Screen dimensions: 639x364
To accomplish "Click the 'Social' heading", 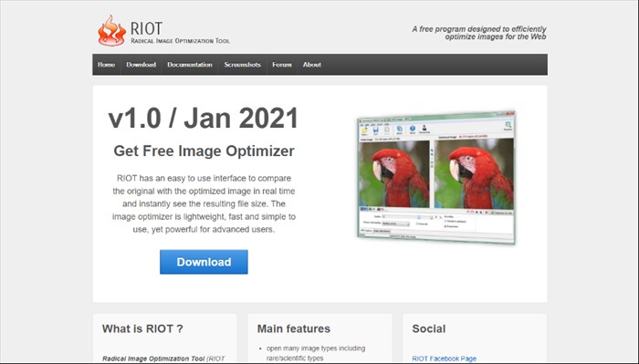I will (429, 328).
